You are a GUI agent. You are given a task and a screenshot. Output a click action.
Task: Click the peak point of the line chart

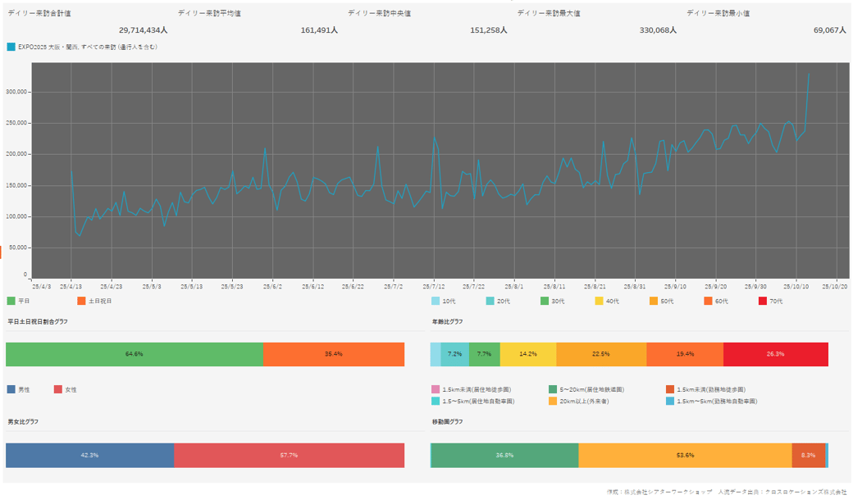coord(809,74)
